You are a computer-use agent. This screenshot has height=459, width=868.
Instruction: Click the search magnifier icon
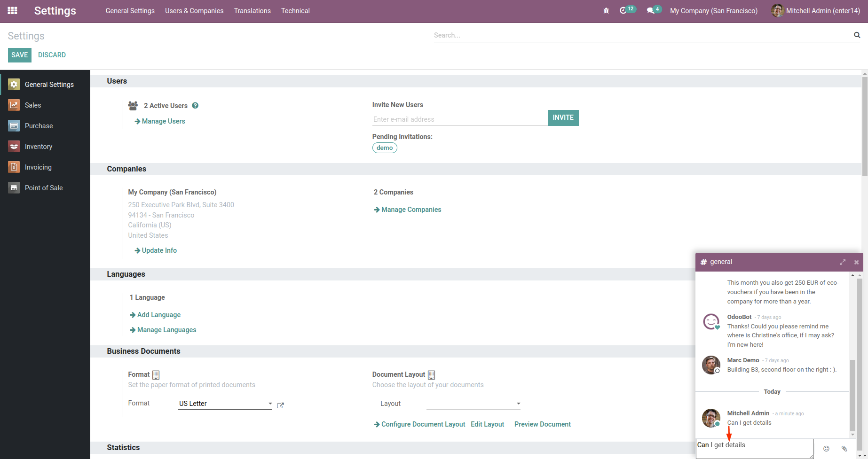coord(857,35)
